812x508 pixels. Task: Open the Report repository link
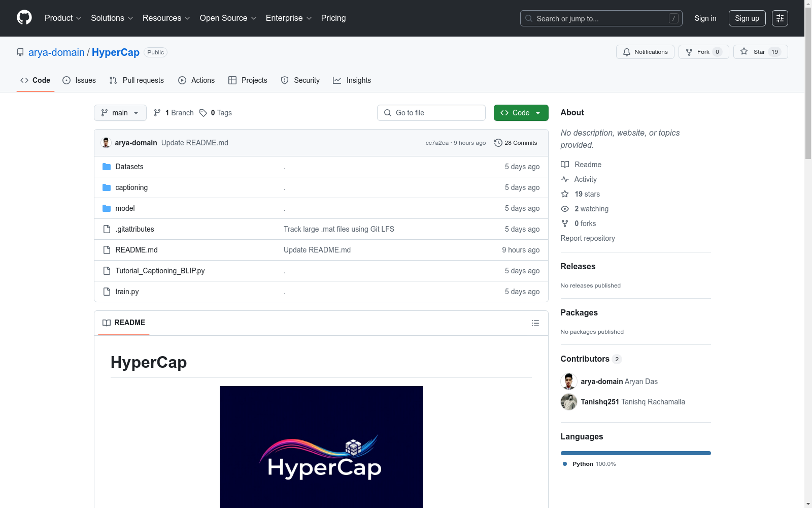pyautogui.click(x=587, y=238)
